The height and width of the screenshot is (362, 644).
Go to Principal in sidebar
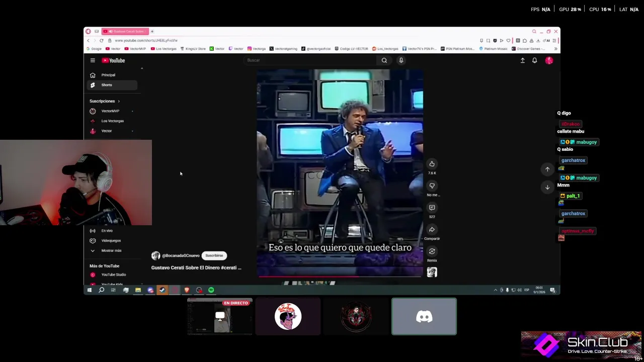pos(113,75)
